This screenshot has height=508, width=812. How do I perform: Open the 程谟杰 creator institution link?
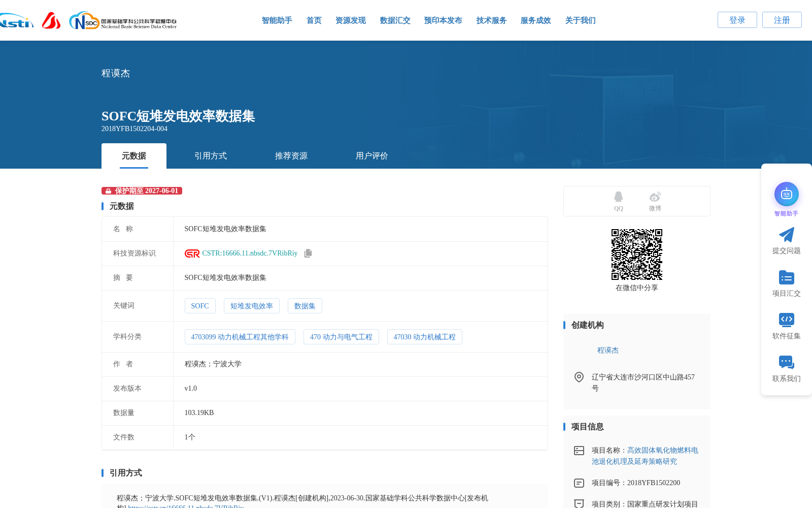pyautogui.click(x=608, y=351)
